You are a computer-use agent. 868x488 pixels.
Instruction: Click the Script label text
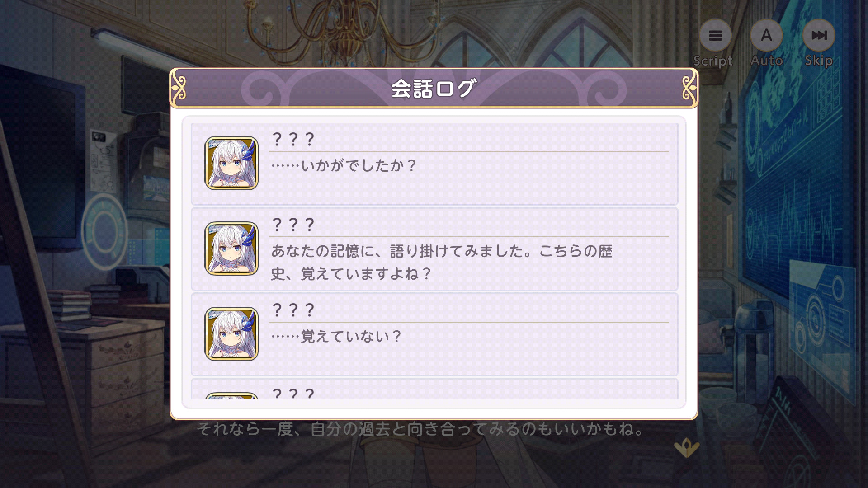tap(713, 61)
